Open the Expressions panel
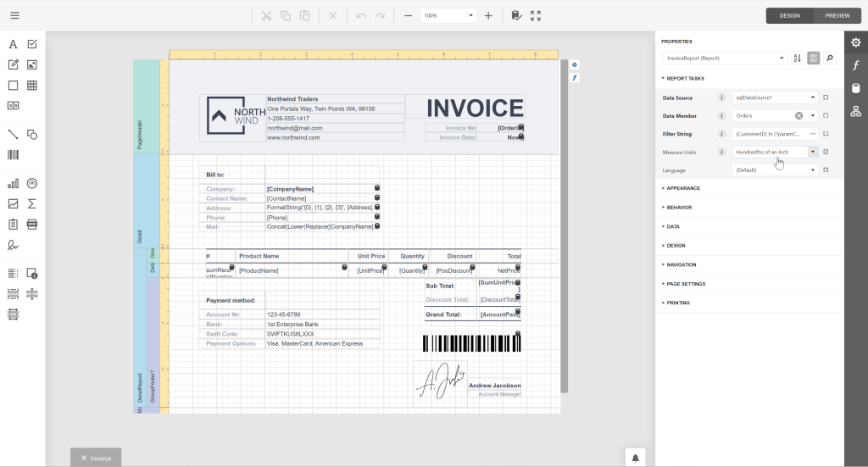This screenshot has width=868, height=467. click(x=856, y=65)
